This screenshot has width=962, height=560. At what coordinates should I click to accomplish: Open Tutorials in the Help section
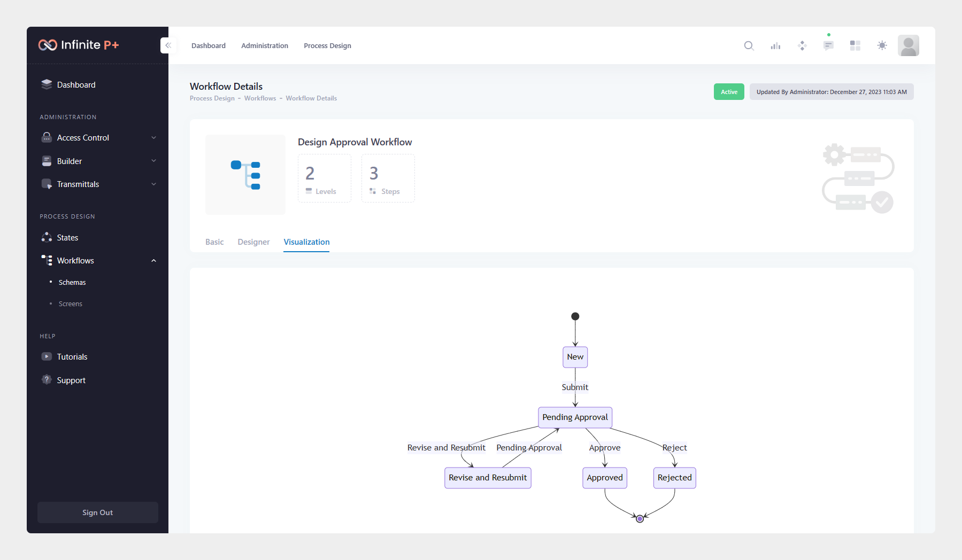(x=72, y=356)
